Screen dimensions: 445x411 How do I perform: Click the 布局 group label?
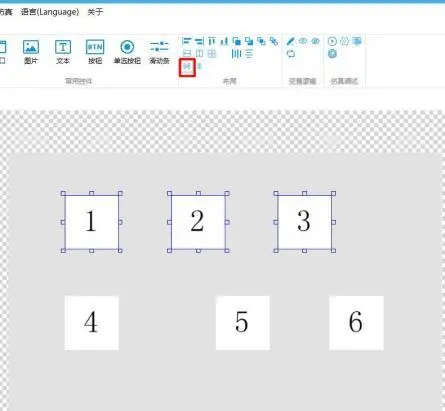230,81
